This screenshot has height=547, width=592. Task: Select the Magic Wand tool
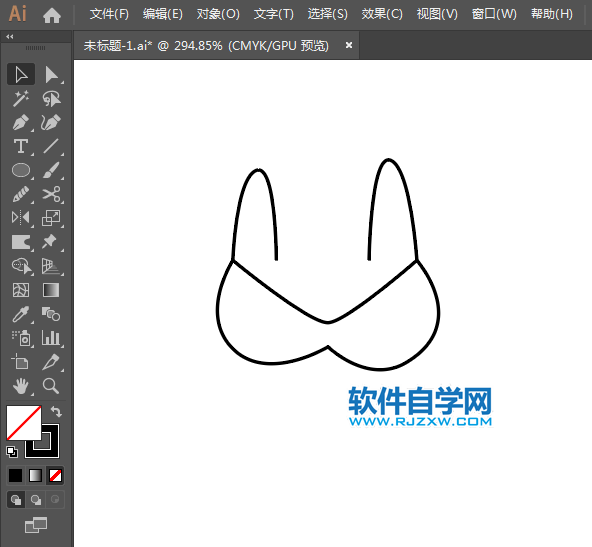(x=21, y=99)
